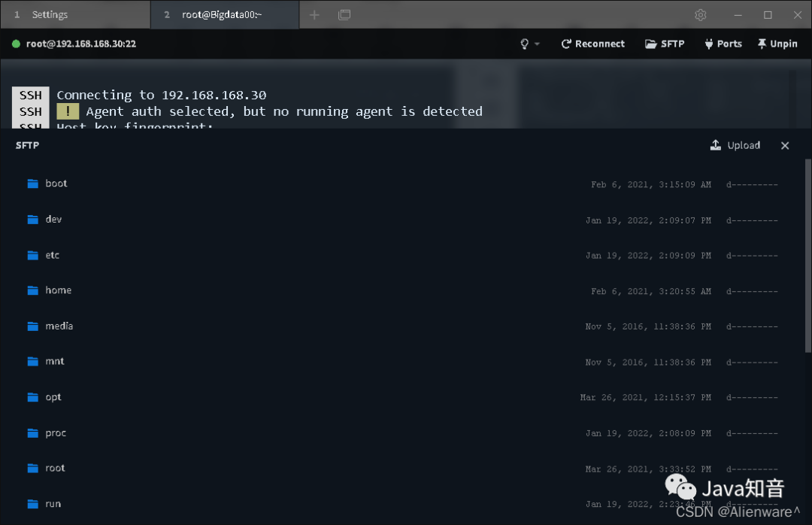Select the 'root' directory name

[x=55, y=468]
